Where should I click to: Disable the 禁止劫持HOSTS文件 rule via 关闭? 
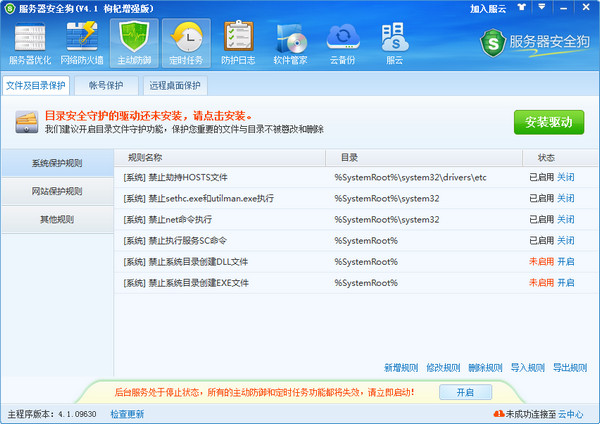coord(565,177)
